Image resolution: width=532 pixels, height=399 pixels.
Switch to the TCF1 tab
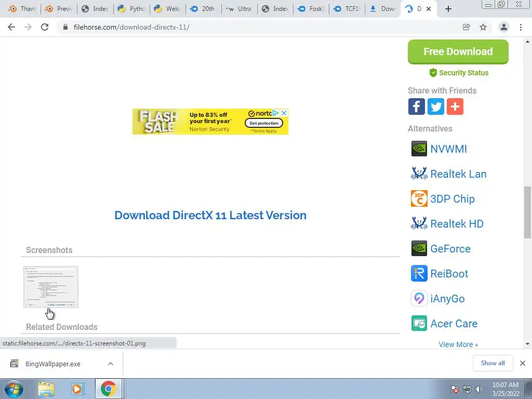pyautogui.click(x=347, y=9)
